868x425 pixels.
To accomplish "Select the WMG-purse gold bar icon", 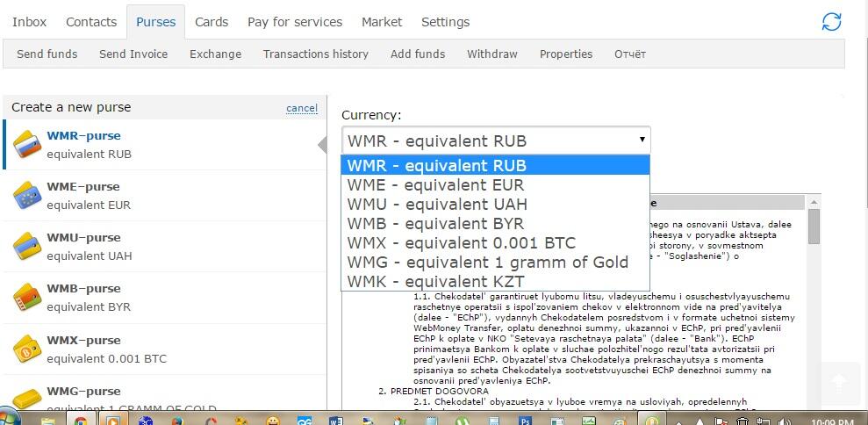I will click(27, 398).
